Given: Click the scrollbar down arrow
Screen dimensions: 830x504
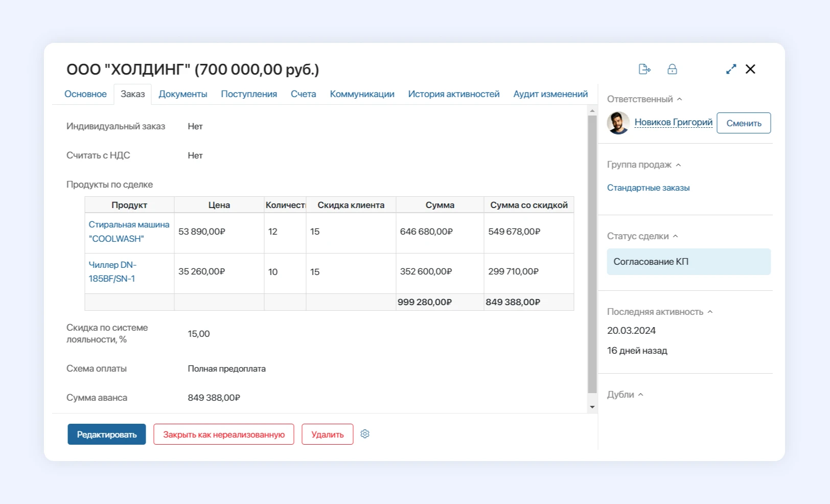Looking at the screenshot, I should coord(592,407).
